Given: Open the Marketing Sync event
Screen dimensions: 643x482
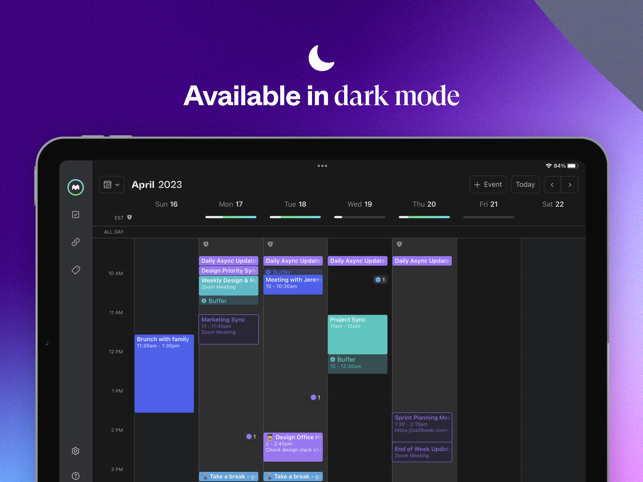Looking at the screenshot, I should (228, 329).
